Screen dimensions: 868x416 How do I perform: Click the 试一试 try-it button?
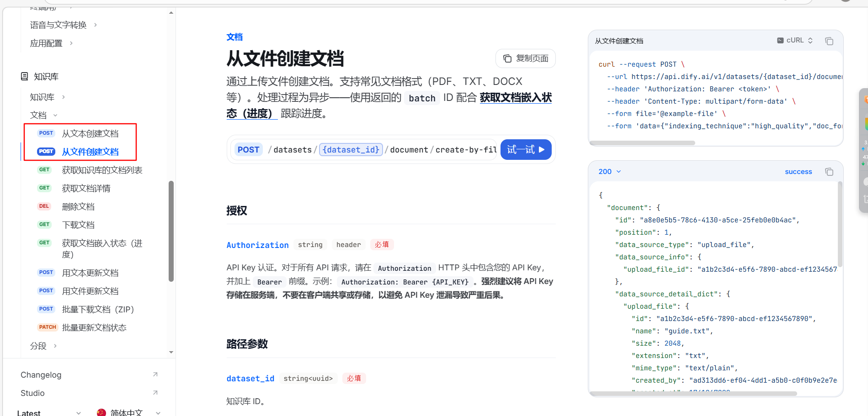(x=526, y=149)
